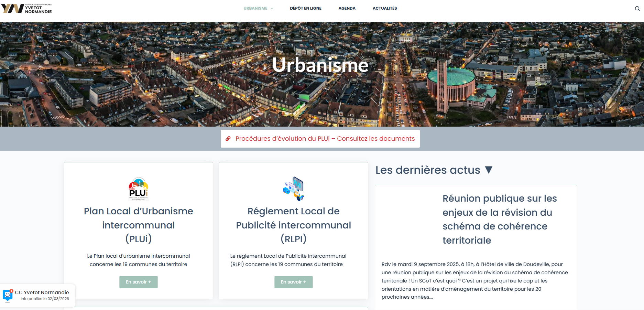This screenshot has height=310, width=644.
Task: Expand the Urbanisme menu chevron
Action: 272,9
